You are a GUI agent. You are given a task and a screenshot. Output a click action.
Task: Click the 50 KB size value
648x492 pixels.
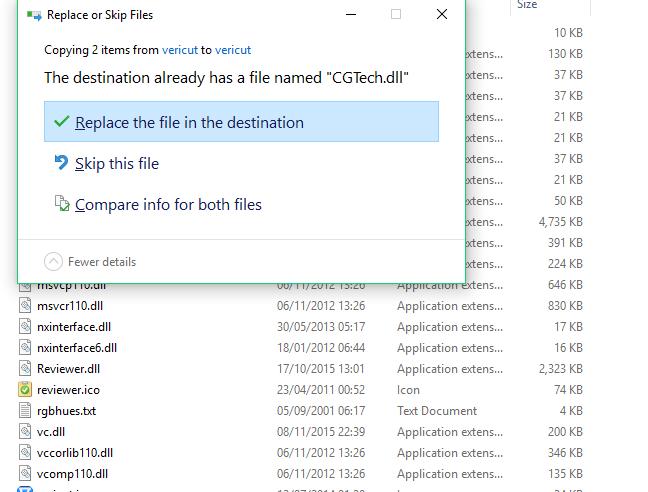568,201
